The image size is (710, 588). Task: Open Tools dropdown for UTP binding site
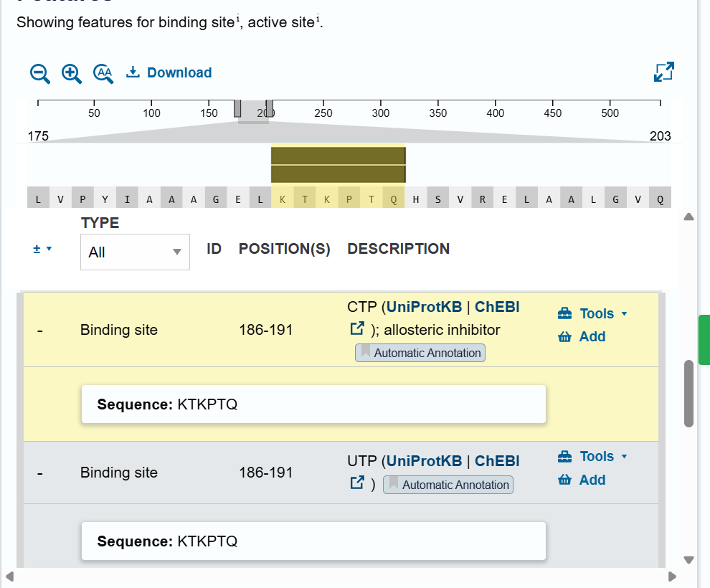click(592, 456)
